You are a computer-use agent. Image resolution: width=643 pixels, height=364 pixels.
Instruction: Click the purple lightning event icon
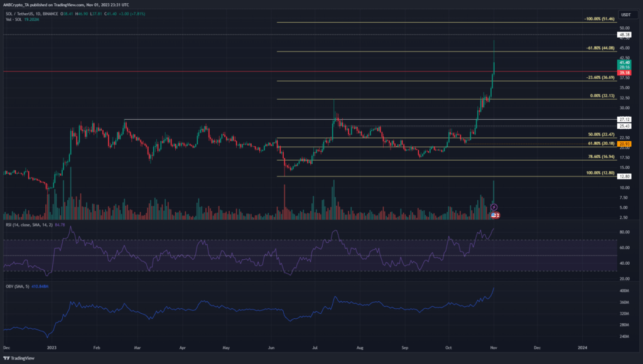494,206
